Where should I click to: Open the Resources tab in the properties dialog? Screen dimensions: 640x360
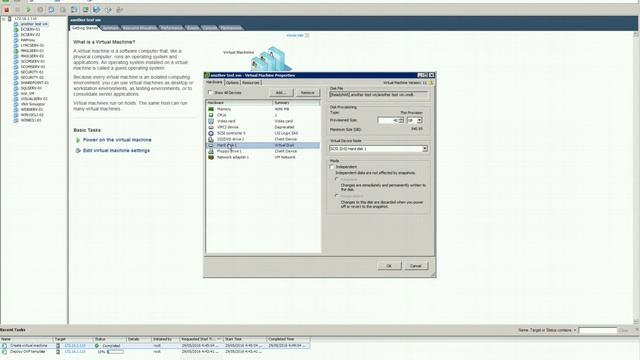[251, 82]
